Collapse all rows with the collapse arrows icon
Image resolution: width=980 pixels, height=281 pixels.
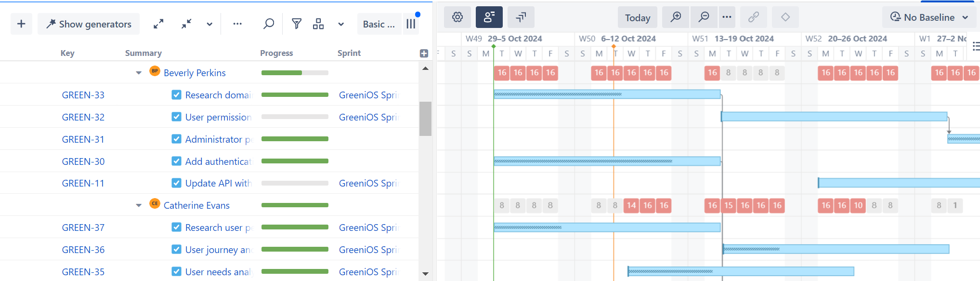tap(186, 24)
